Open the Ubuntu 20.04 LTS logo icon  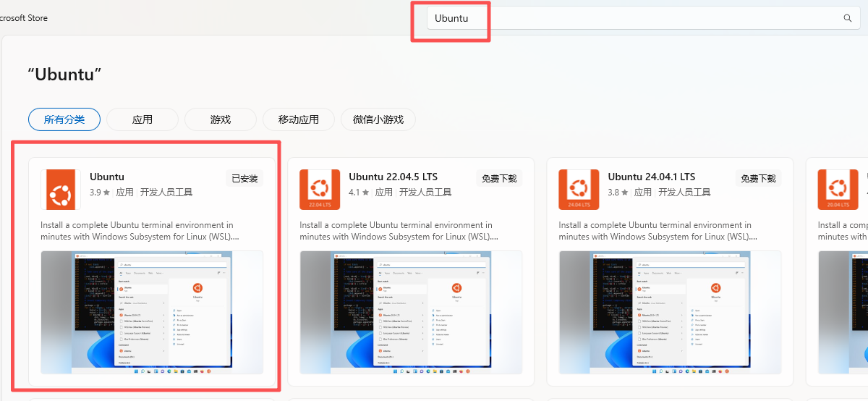pyautogui.click(x=838, y=190)
